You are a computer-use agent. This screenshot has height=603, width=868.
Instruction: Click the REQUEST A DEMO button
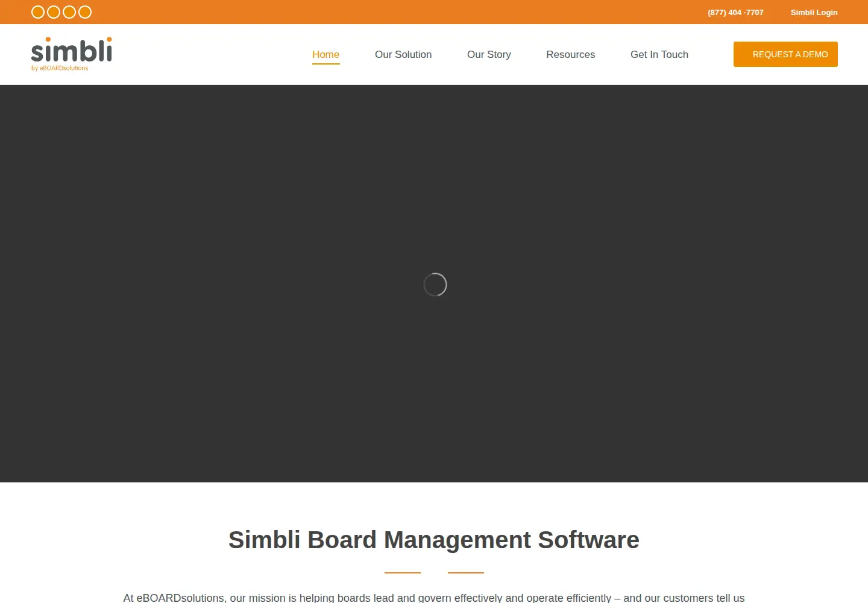tap(785, 54)
